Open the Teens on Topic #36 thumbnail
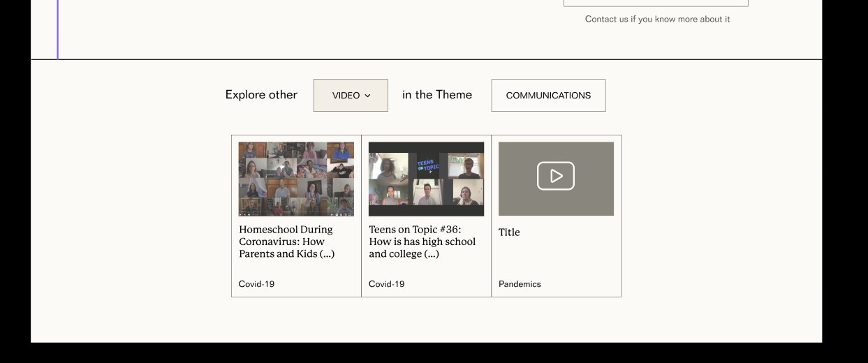Viewport: 868px width, 363px height. pyautogui.click(x=426, y=179)
